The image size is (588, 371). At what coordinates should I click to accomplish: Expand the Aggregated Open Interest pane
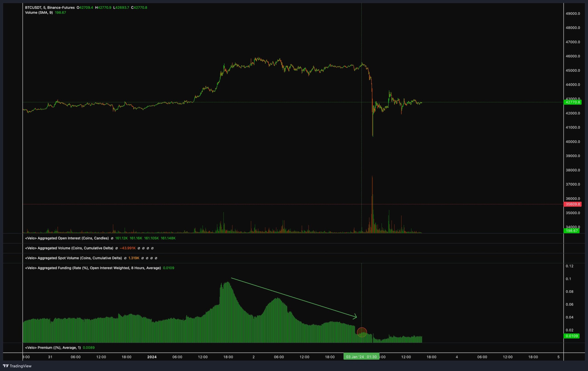67,238
